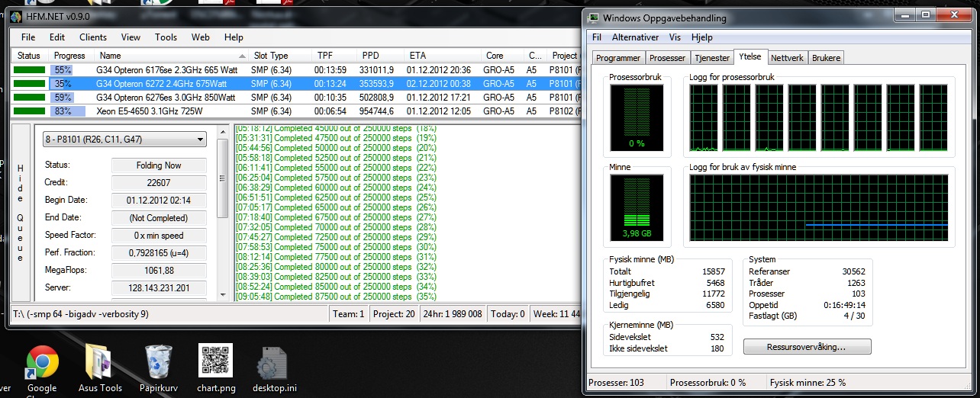Click the sort arrow in Name column header
The width and height of the screenshot is (980, 398).
click(242, 56)
